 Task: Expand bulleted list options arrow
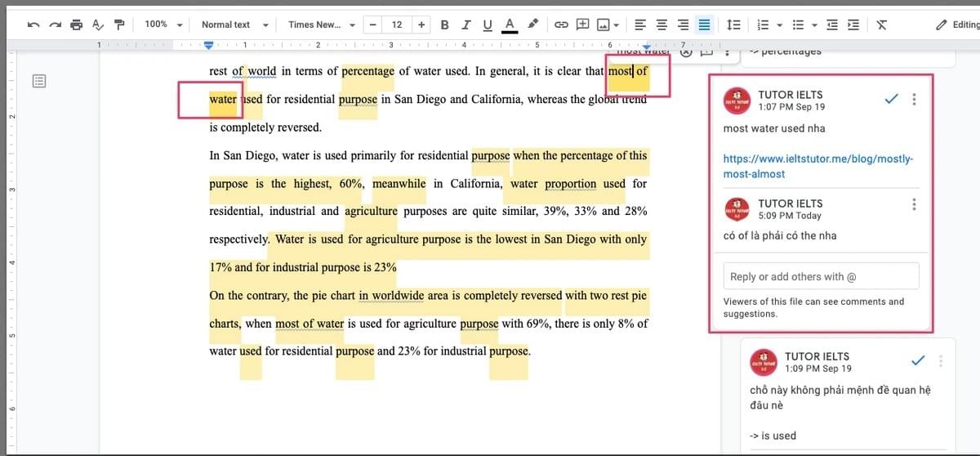click(x=815, y=25)
